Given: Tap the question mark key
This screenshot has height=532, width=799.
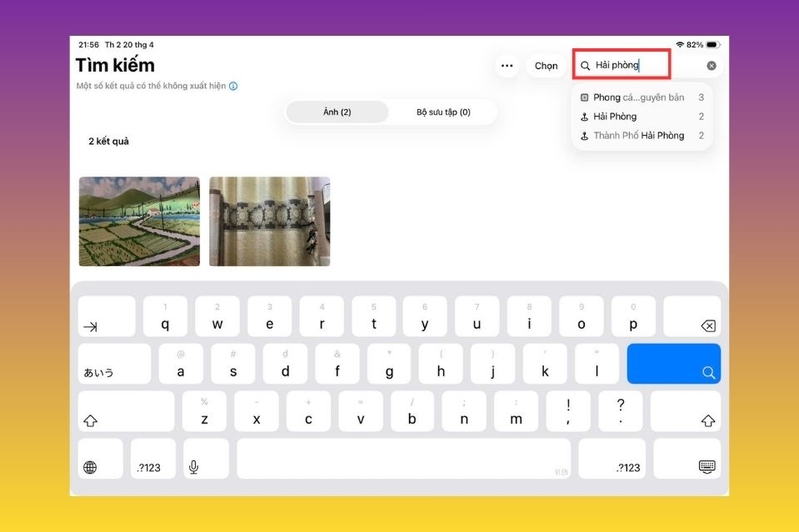Looking at the screenshot, I should (x=620, y=411).
